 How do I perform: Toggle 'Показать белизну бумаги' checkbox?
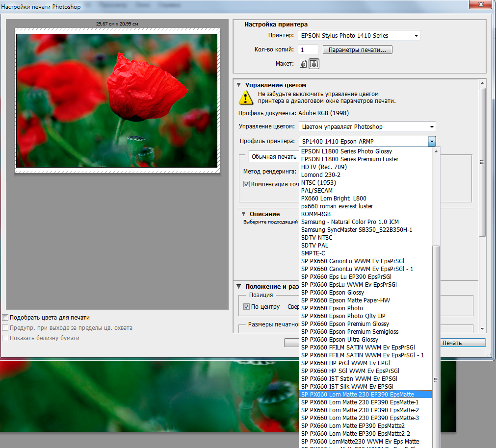(5, 338)
